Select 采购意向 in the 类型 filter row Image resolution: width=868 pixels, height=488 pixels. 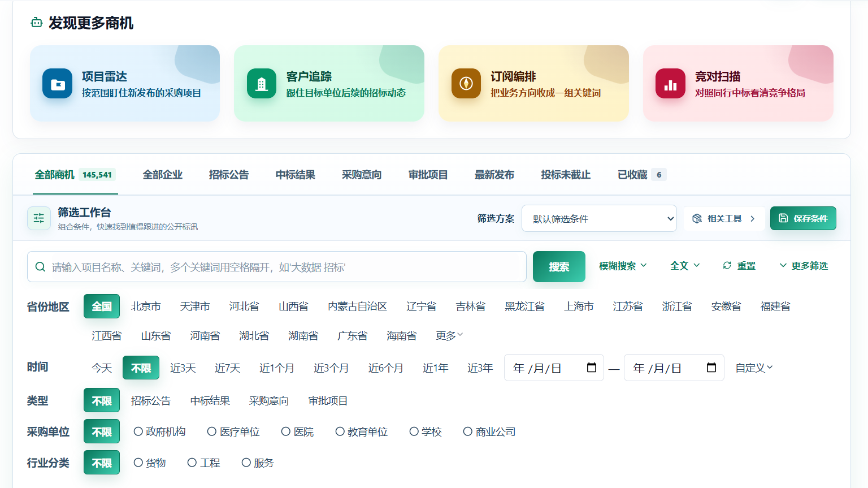tap(269, 401)
